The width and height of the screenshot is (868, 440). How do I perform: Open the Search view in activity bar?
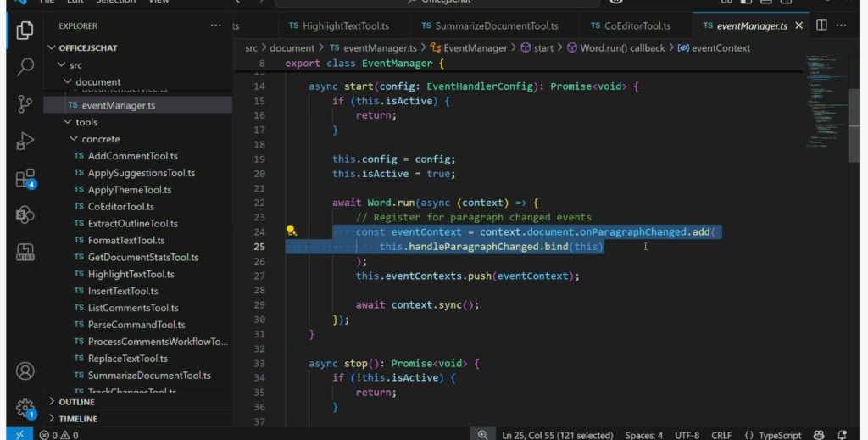click(x=25, y=66)
